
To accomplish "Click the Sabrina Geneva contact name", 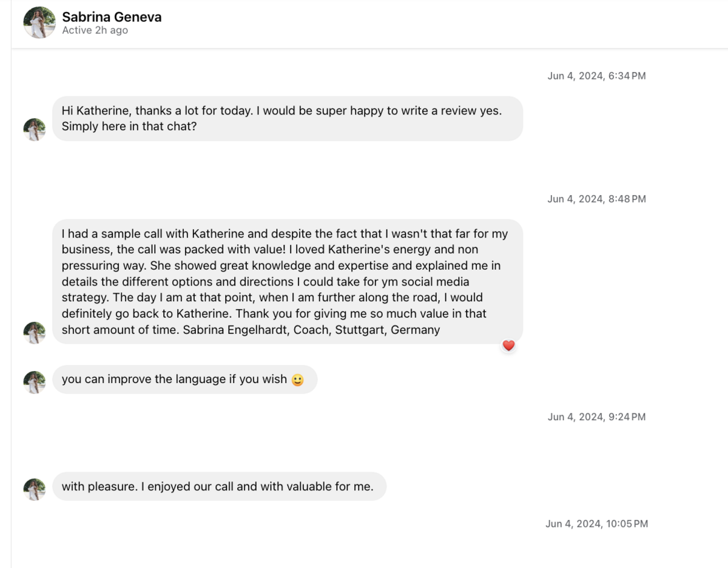I will pyautogui.click(x=112, y=17).
